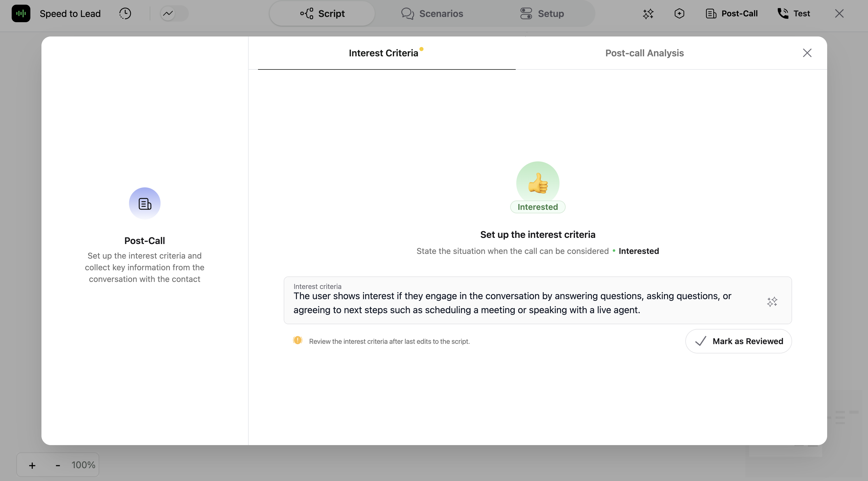Check Mark as Reviewed

pyautogui.click(x=700, y=341)
